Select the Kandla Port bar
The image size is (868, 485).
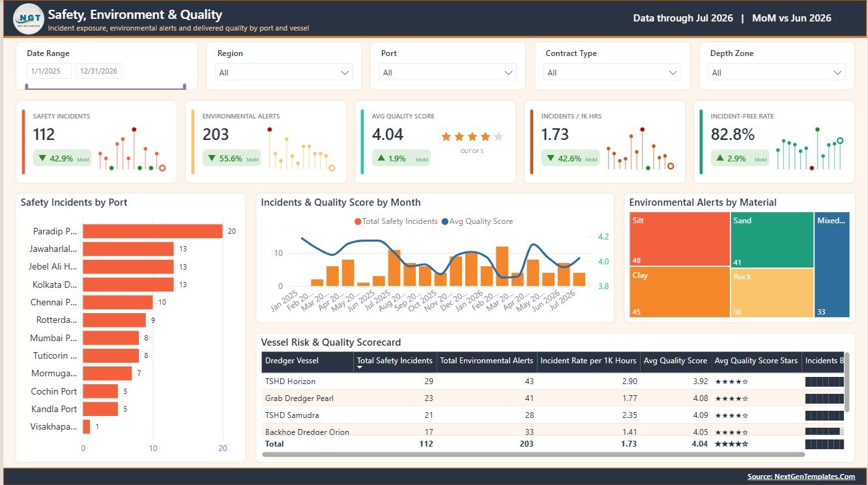point(100,409)
